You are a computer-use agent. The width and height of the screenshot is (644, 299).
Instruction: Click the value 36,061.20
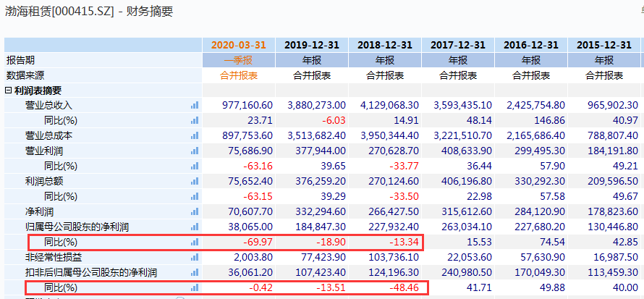[x=250, y=272]
